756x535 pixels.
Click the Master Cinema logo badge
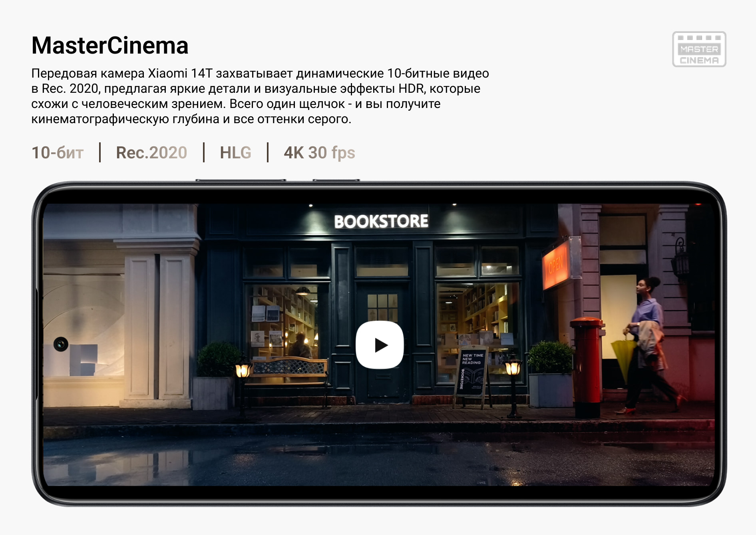tap(699, 49)
